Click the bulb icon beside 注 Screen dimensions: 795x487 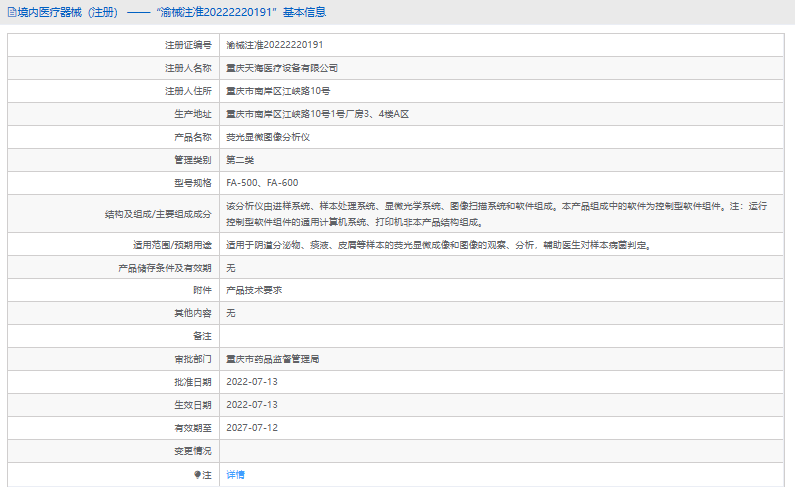pos(197,475)
